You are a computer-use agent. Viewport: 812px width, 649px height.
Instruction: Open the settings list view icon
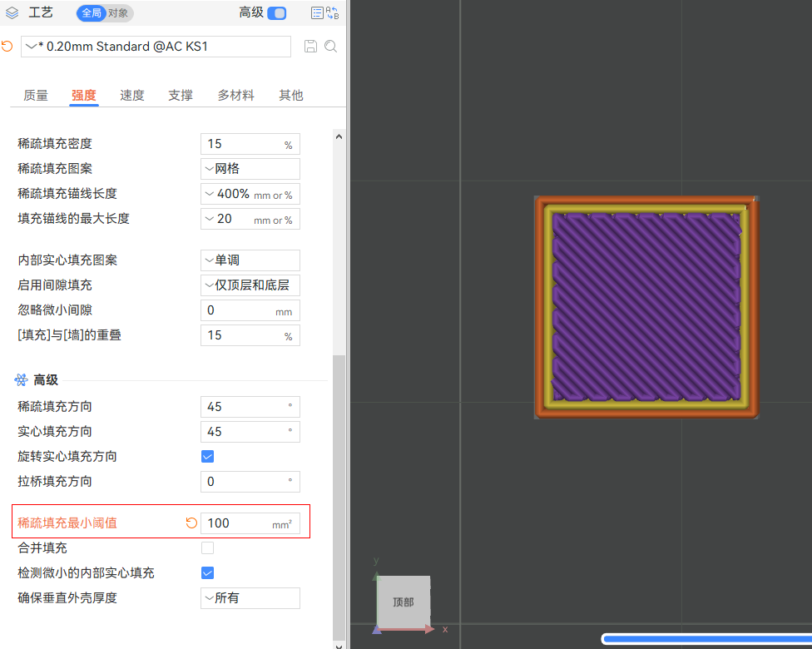pyautogui.click(x=317, y=13)
